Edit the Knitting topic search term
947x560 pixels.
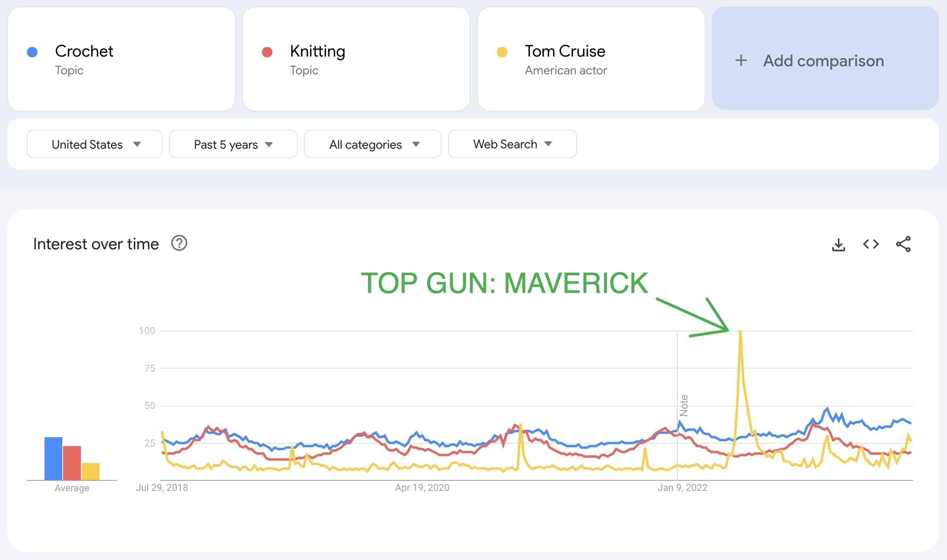point(317,52)
